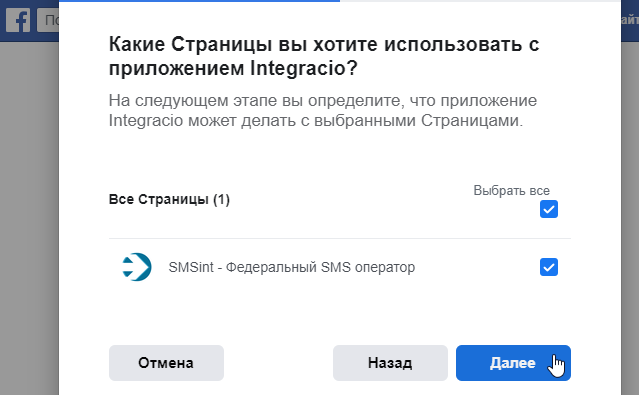Select the SMSint - Федеральный SMS оператор row text
This screenshot has height=395, width=639.
pos(292,267)
